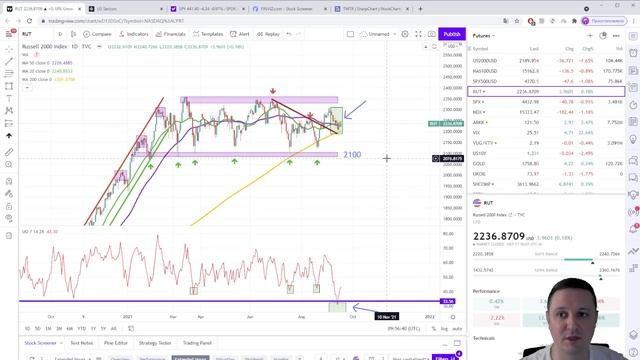Screen dimensions: 640x360
Task: Create an Alert from the toolbar
Action: pyautogui.click(x=240, y=34)
